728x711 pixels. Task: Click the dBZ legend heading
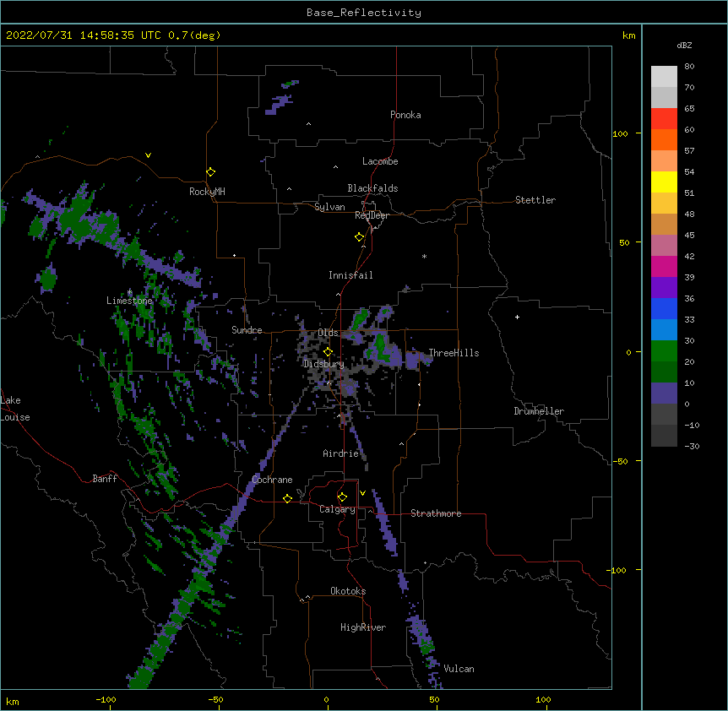(684, 45)
